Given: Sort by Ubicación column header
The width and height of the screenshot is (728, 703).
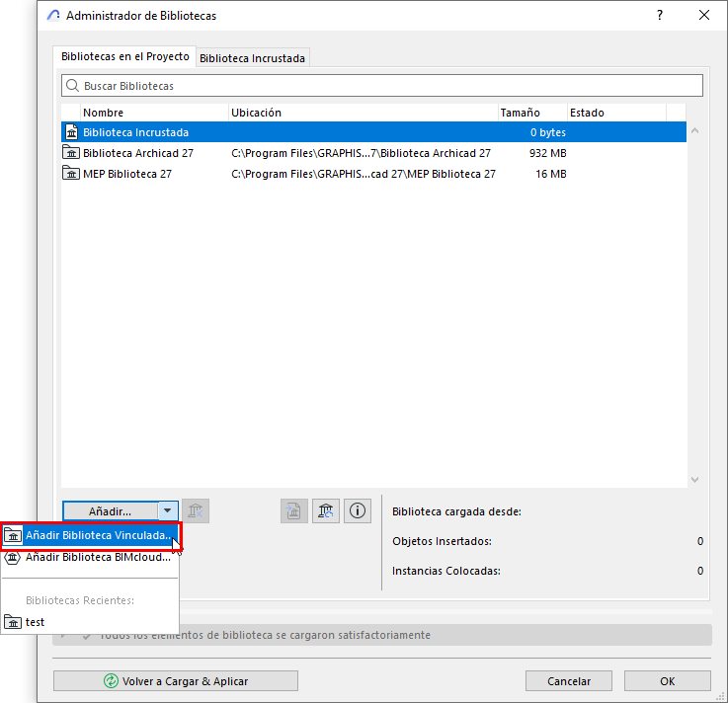Looking at the screenshot, I should [364, 113].
